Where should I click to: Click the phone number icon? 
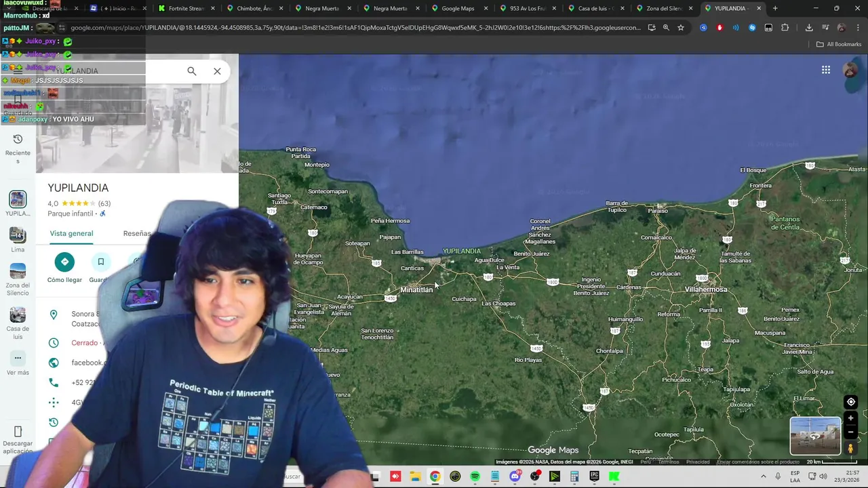point(54,382)
